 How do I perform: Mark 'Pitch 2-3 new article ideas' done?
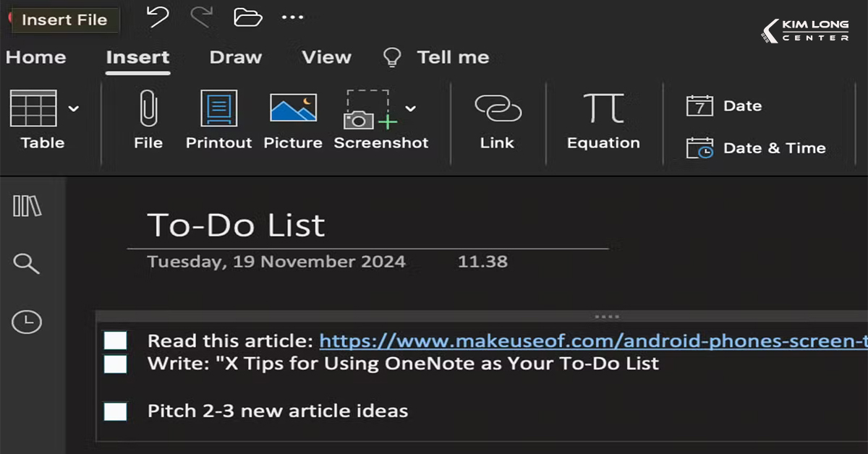[115, 411]
